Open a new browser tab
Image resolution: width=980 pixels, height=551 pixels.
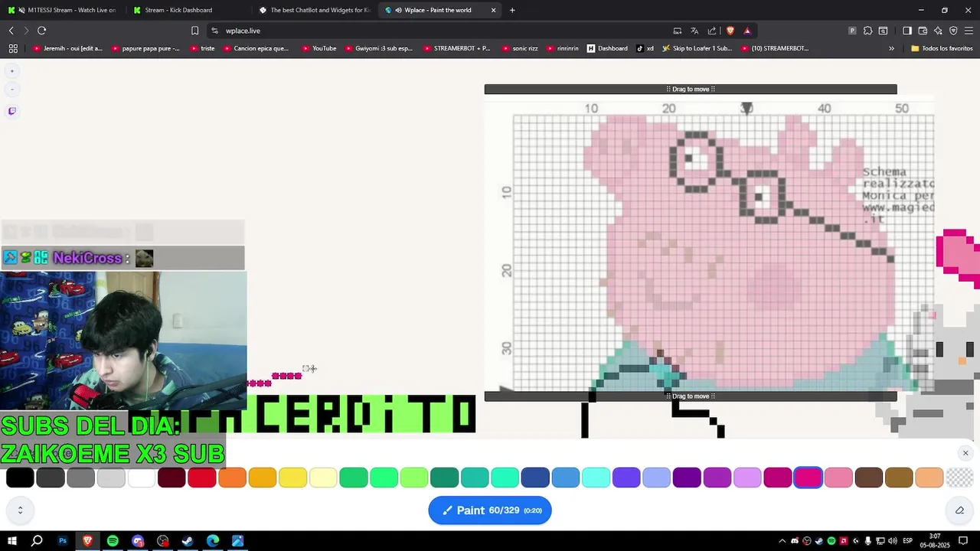[512, 10]
